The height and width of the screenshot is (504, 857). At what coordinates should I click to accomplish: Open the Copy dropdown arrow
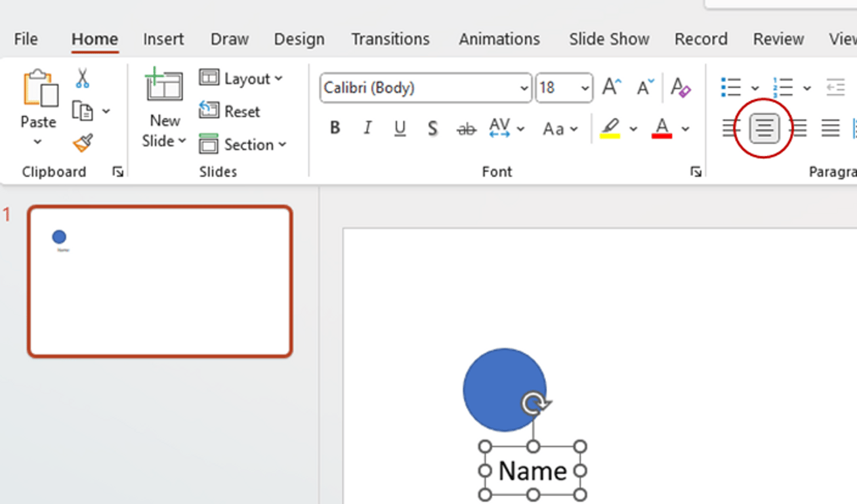pos(106,112)
